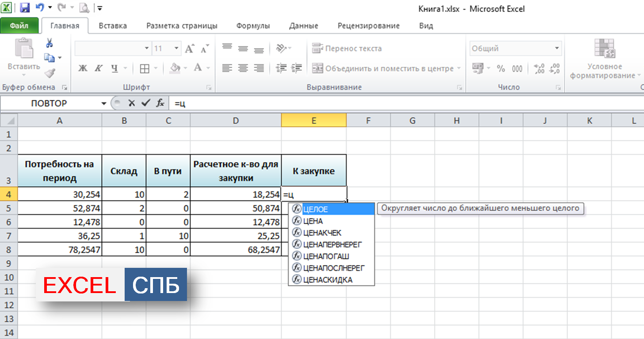Viewport: 644px width, 339px height.
Task: Open the fill color bucket swatch
Action: pyautogui.click(x=175, y=69)
